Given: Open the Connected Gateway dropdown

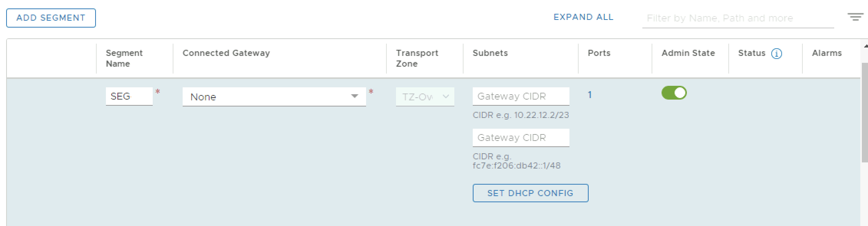Looking at the screenshot, I should point(274,97).
